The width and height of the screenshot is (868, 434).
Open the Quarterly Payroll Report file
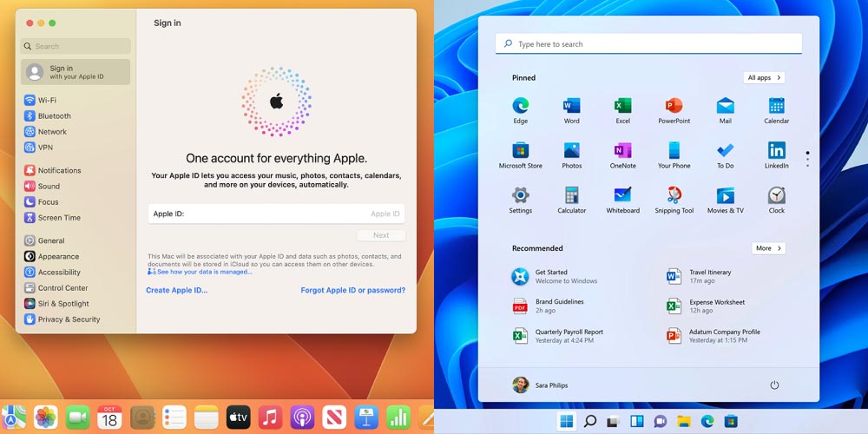(569, 335)
